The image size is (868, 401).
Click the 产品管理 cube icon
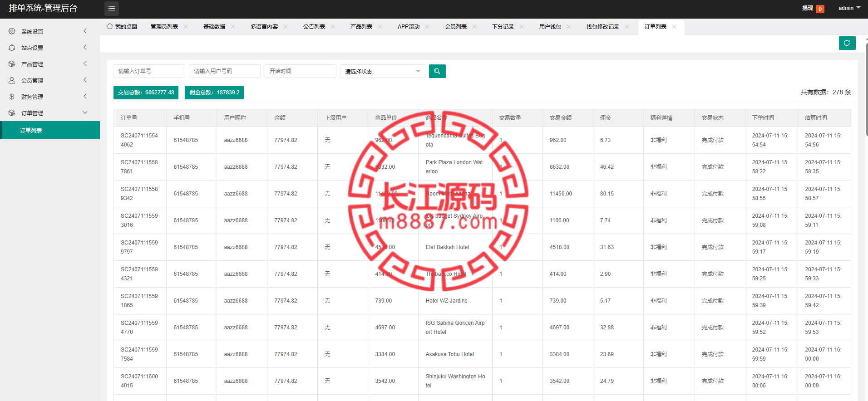(12, 64)
